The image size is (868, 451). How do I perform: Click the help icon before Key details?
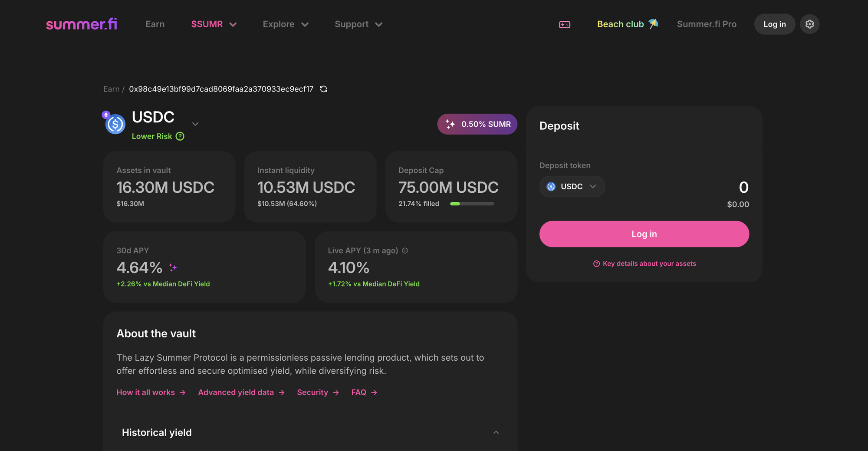pos(596,263)
